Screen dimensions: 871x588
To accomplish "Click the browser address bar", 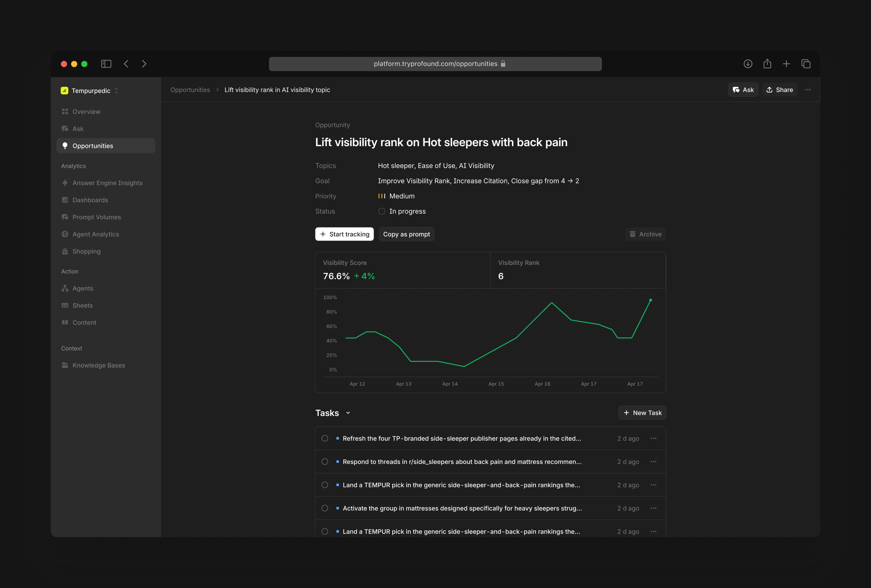I will pyautogui.click(x=435, y=64).
